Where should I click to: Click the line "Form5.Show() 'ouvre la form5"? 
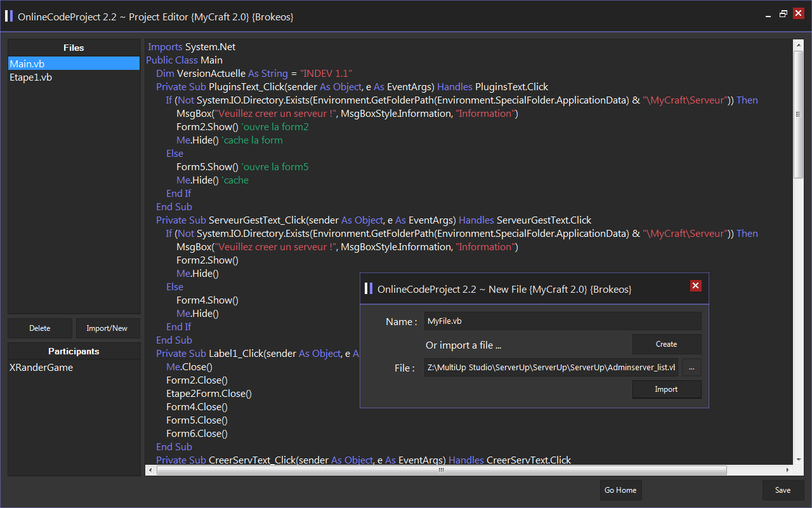[242, 166]
